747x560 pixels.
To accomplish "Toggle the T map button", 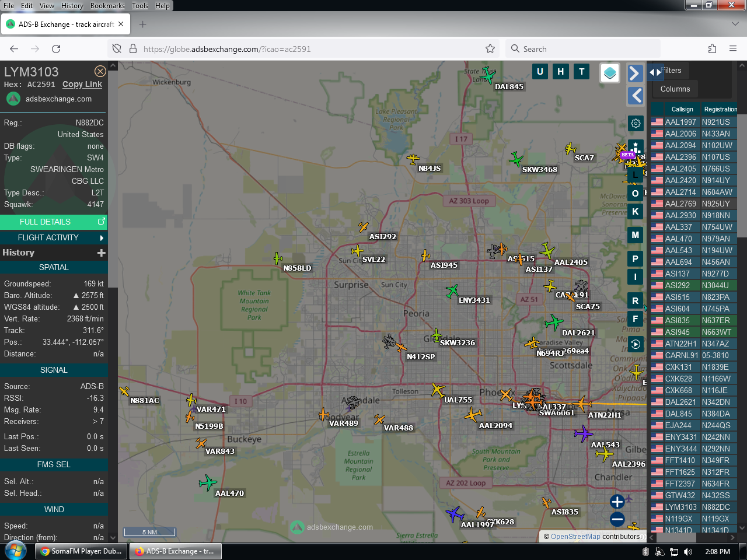I will (x=582, y=71).
